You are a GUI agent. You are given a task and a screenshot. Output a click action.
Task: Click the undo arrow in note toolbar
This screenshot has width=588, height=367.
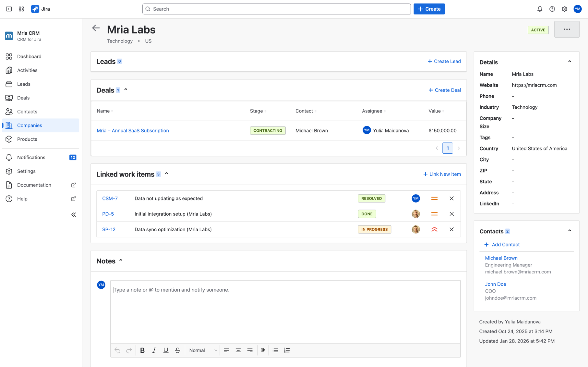(117, 350)
